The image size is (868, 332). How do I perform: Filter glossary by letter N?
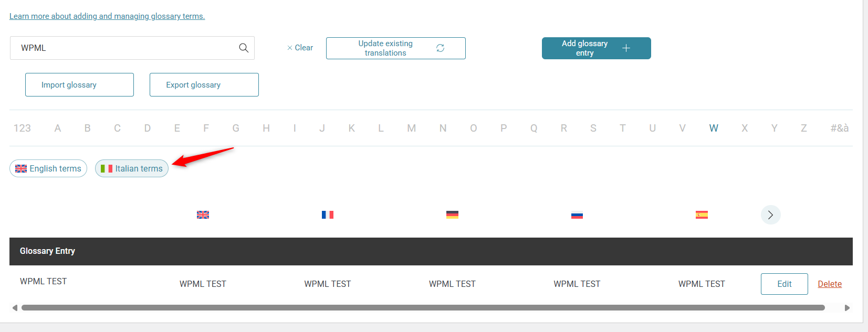point(443,128)
